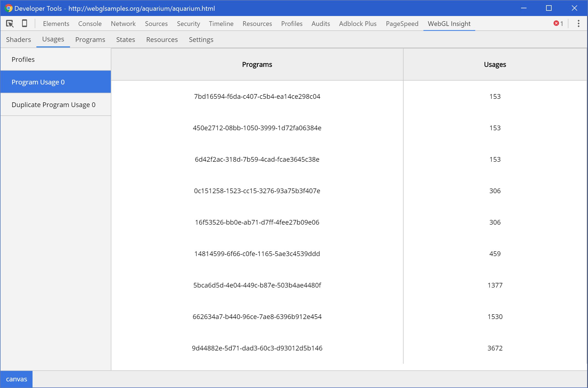
Task: Switch to the Shaders tab
Action: (18, 39)
